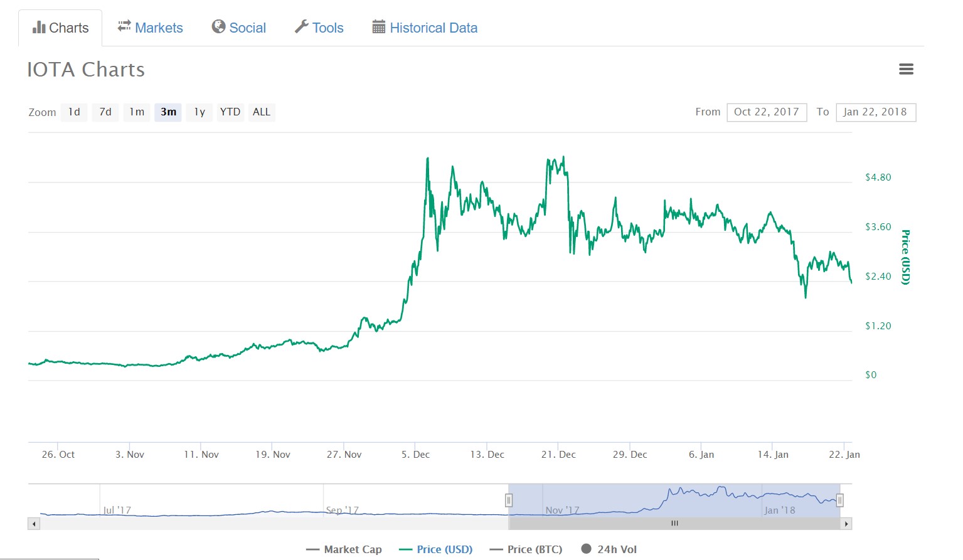Click the Price (USD) axis title
This screenshot has height=560, width=963.
905,257
